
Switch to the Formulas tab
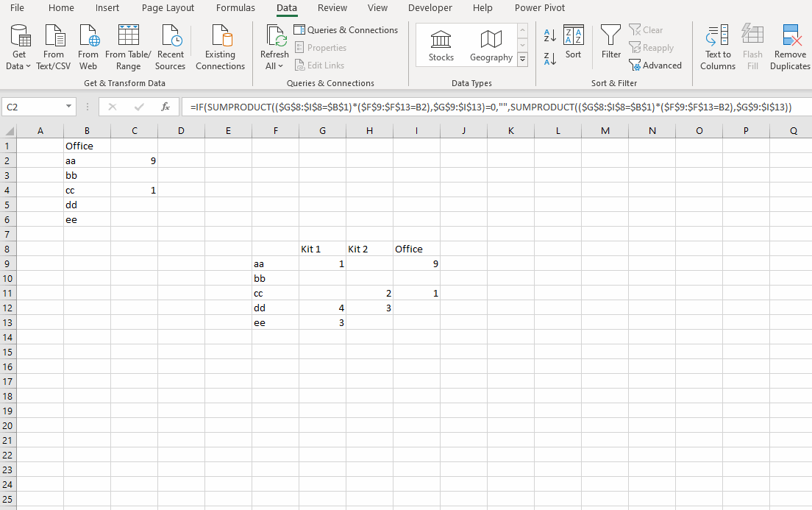[235, 8]
